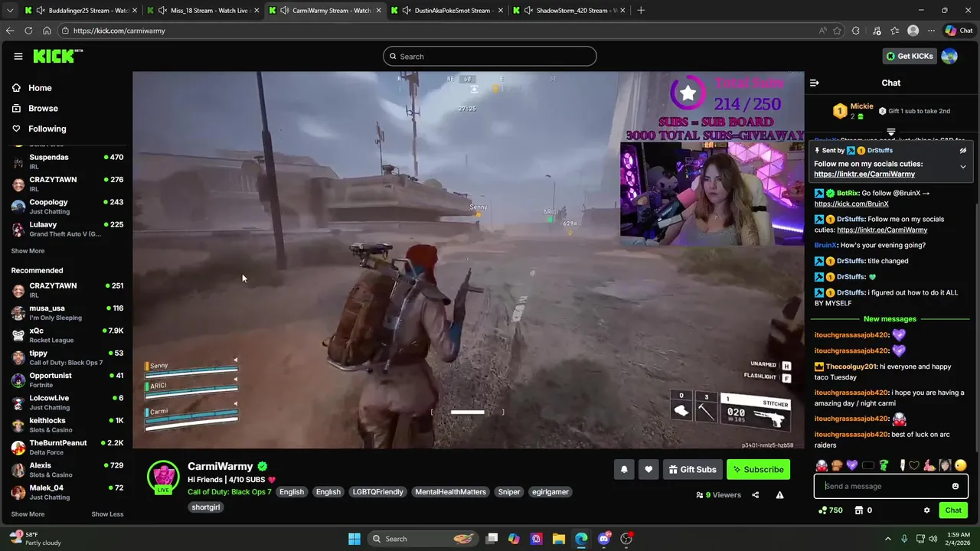Select the MentalHealthMatters tag
980x551 pixels.
click(450, 492)
